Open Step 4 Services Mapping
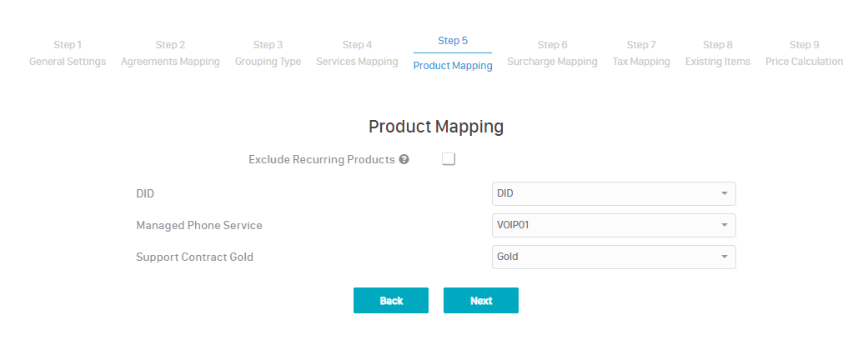The image size is (868, 350). click(357, 53)
